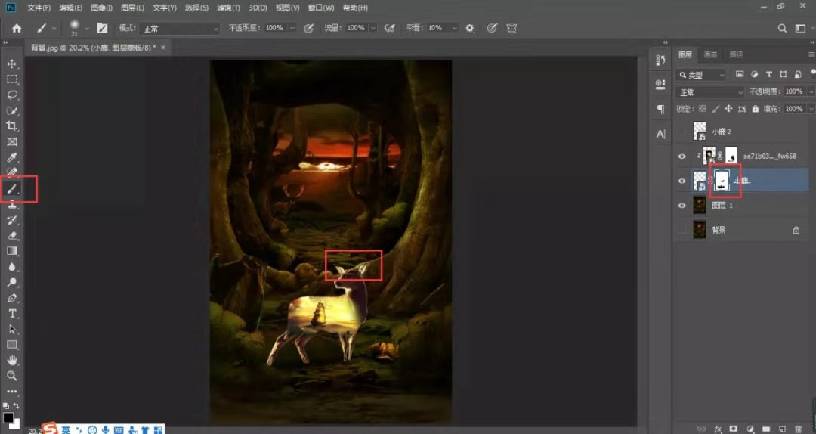This screenshot has height=434, width=816.
Task: Open the 文字(Y) menu
Action: coord(164,8)
